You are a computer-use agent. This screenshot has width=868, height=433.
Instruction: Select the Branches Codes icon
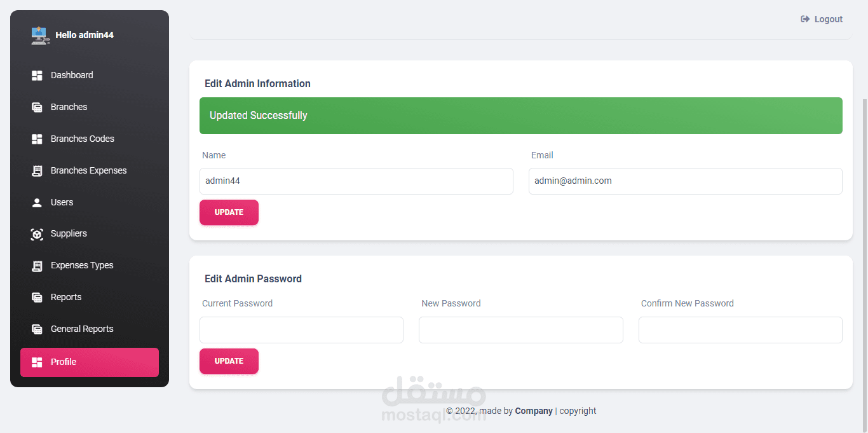tap(37, 139)
